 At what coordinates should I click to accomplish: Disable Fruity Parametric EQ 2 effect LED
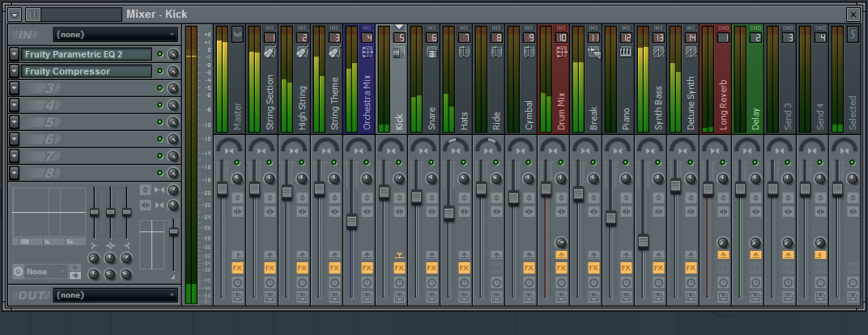(160, 54)
